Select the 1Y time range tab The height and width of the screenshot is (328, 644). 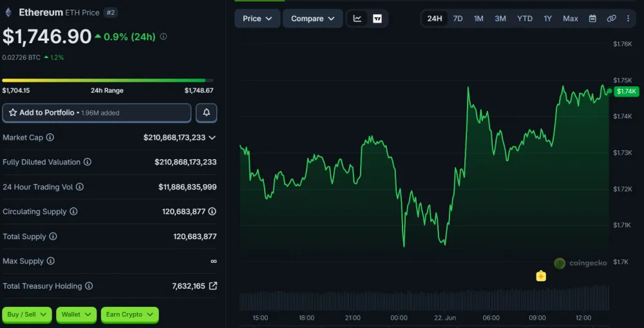(x=547, y=19)
